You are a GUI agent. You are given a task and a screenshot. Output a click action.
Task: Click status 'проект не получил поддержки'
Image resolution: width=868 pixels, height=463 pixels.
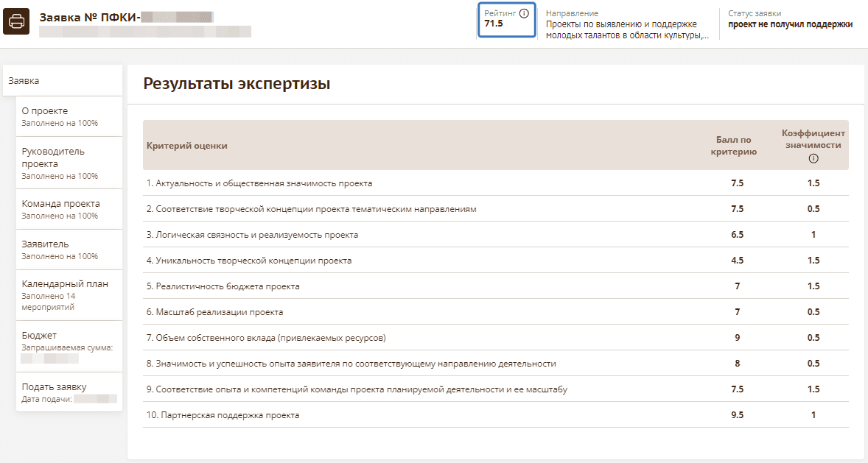point(790,24)
